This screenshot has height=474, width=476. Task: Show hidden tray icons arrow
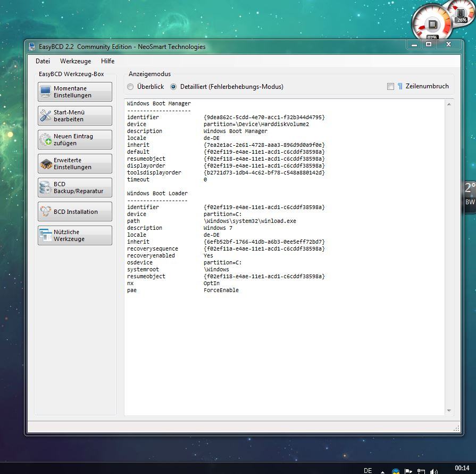pyautogui.click(x=382, y=471)
